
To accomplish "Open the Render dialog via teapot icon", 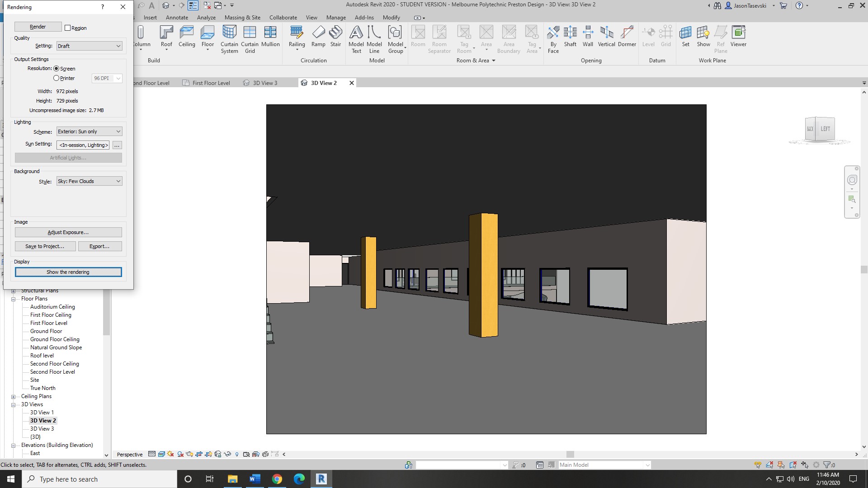I will point(189,454).
